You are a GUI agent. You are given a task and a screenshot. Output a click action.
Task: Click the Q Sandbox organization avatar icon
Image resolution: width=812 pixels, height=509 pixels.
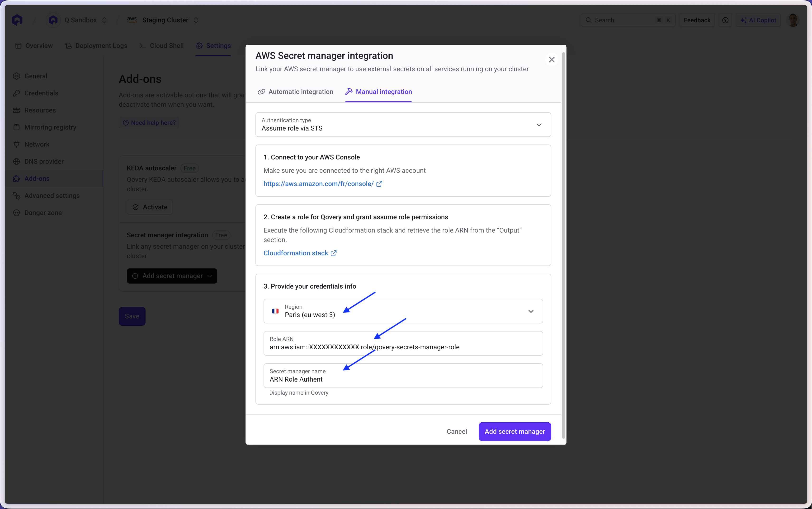(53, 20)
